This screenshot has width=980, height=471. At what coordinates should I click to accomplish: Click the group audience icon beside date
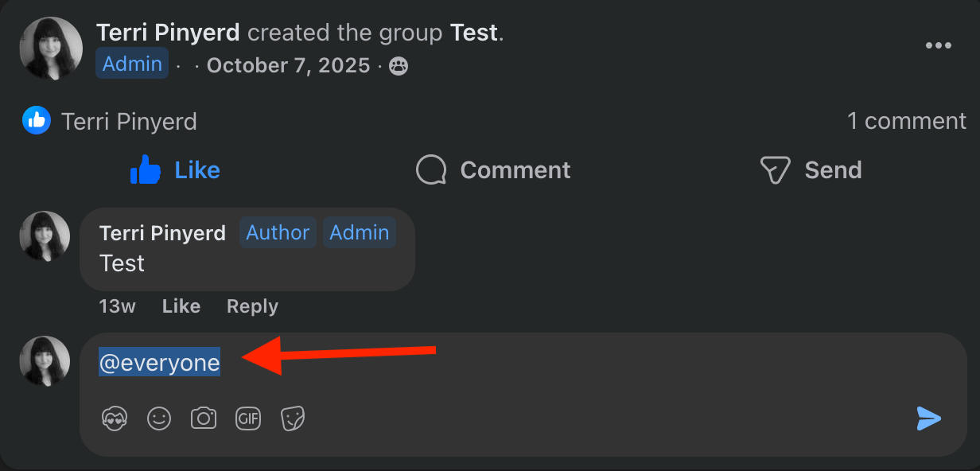pyautogui.click(x=399, y=66)
